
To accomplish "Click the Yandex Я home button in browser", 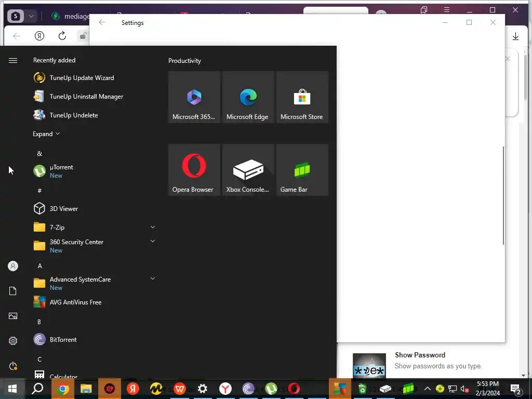I will [39, 36].
